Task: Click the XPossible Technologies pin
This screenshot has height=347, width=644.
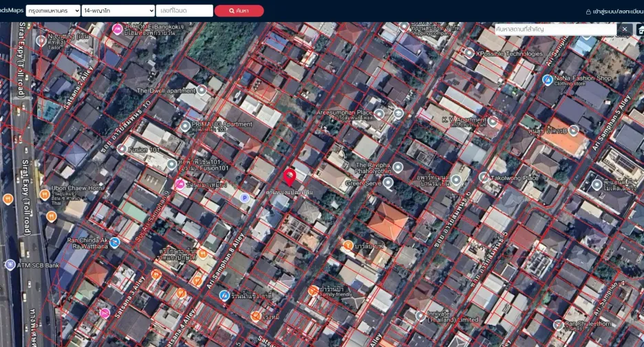Action: click(x=469, y=52)
